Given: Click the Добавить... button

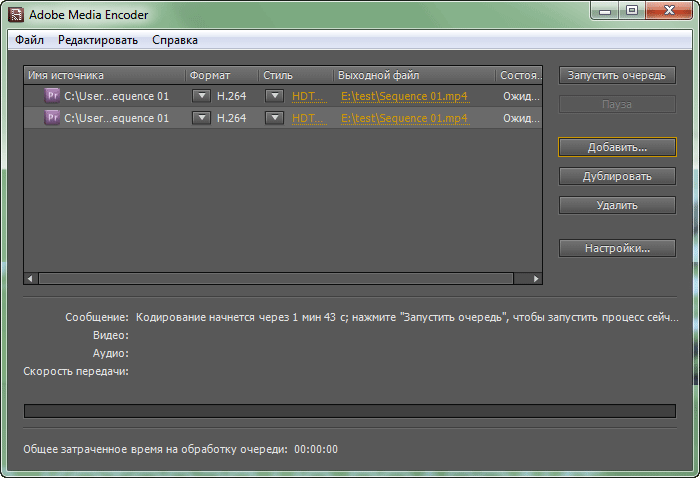Looking at the screenshot, I should (x=617, y=147).
